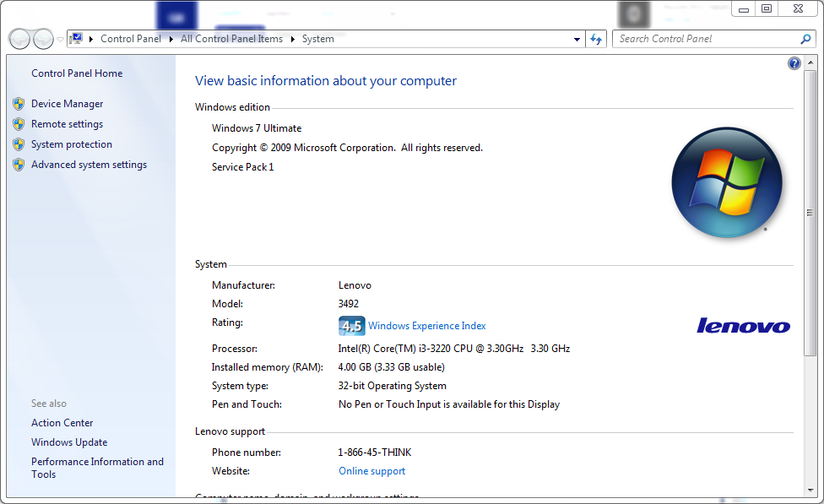
Task: Open System protection settings
Action: [x=72, y=144]
